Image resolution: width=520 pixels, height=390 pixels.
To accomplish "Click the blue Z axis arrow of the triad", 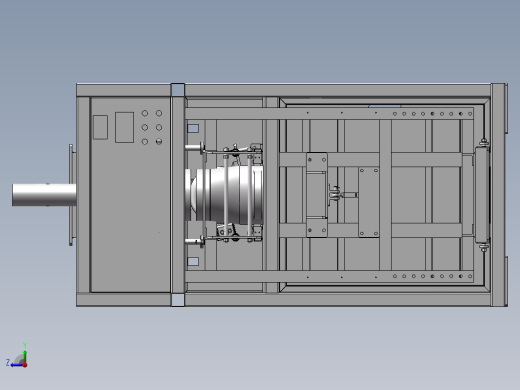I will pyautogui.click(x=16, y=365).
